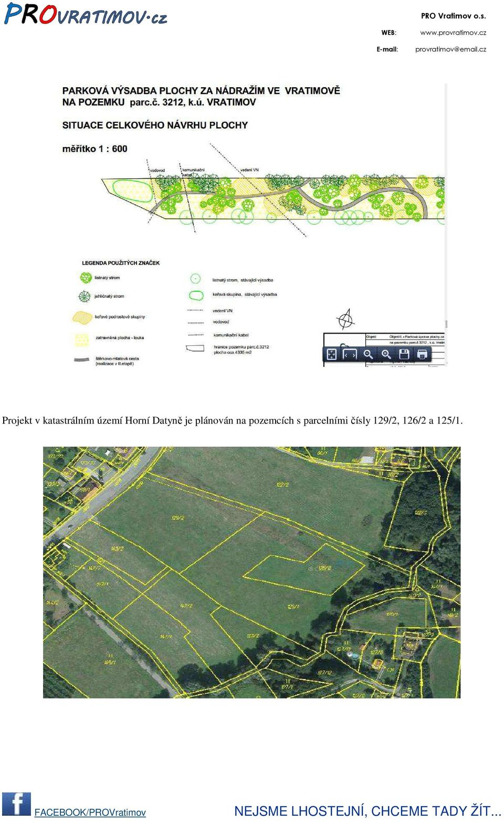Open the www.provratimov.cz website link

(453, 33)
